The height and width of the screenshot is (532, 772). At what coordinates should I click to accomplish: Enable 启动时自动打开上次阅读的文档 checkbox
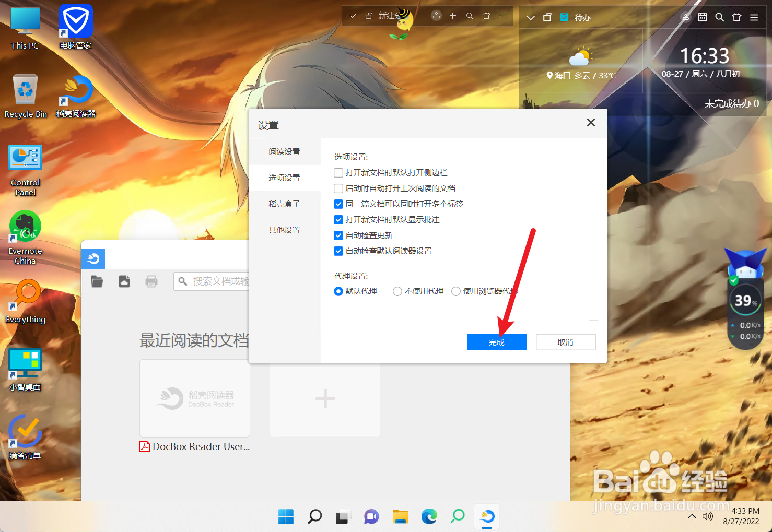338,188
